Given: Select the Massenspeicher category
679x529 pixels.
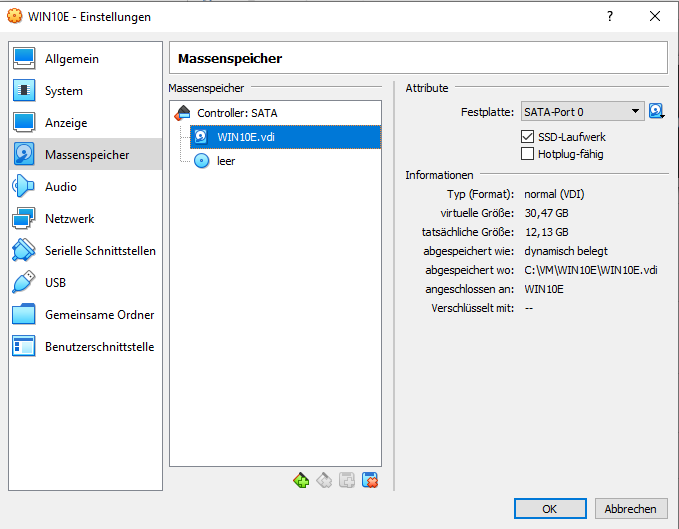Looking at the screenshot, I should (85, 155).
